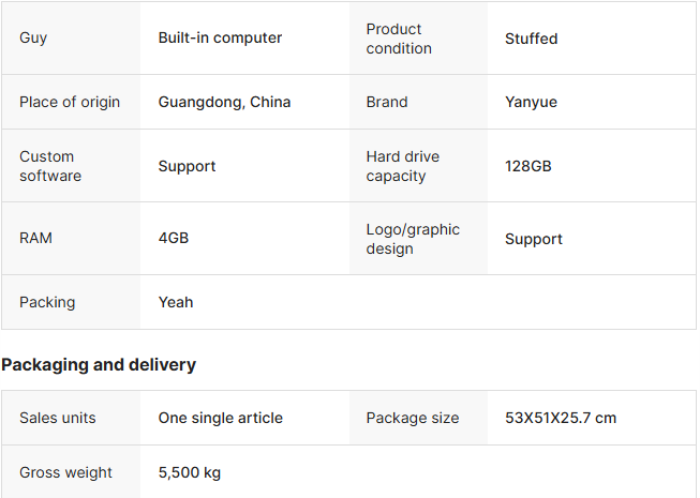Image resolution: width=700 pixels, height=498 pixels.
Task: Select the 'Yanyue' brand value
Action: (531, 102)
